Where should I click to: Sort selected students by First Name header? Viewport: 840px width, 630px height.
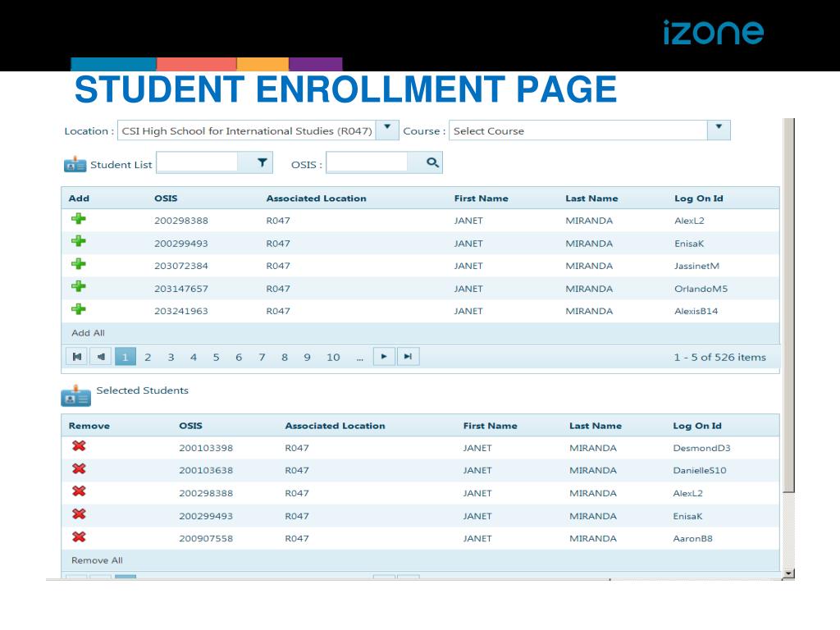(x=491, y=426)
